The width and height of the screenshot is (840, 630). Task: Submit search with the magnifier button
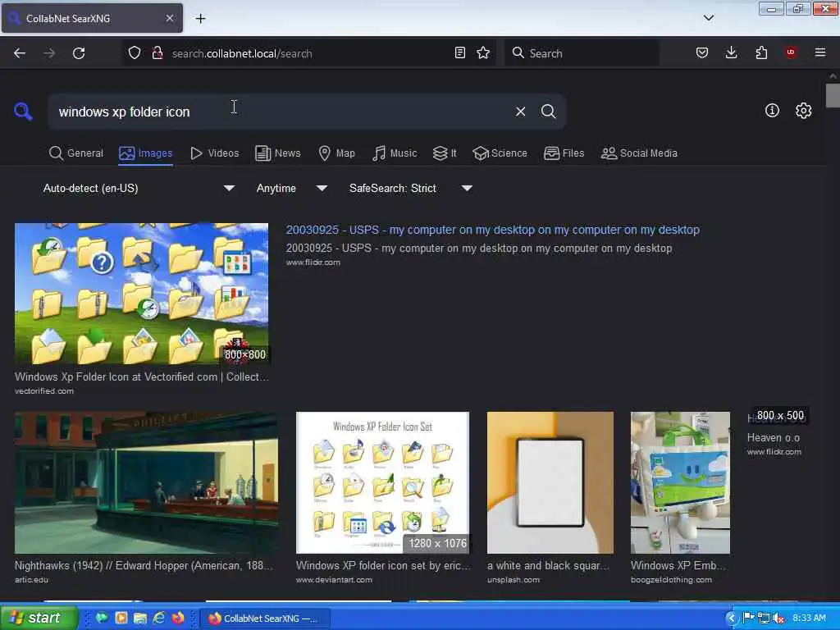pos(548,112)
